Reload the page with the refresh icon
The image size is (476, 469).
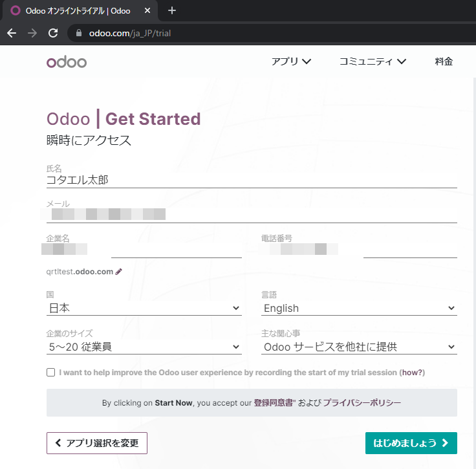click(x=53, y=33)
